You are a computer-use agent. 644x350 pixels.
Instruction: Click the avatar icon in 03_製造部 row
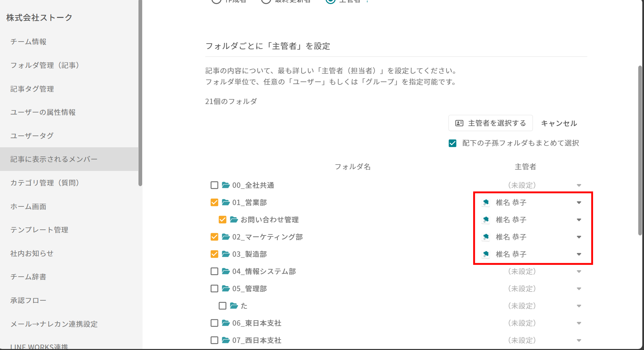coord(486,254)
